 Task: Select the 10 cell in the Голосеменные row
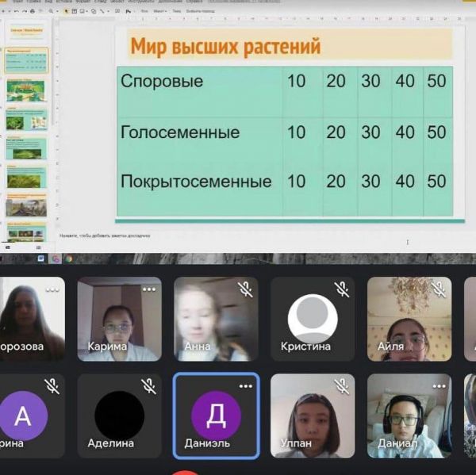(296, 132)
